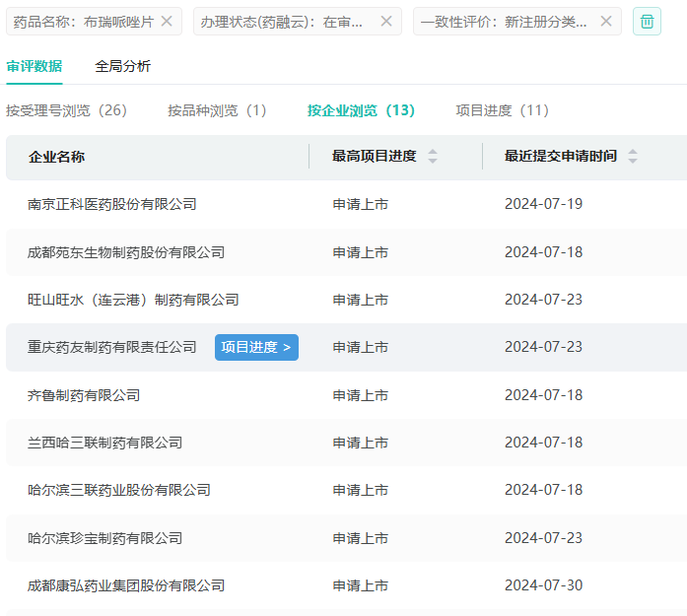Click the trash icon to clear all filters
687x616 pixels.
[x=647, y=21]
